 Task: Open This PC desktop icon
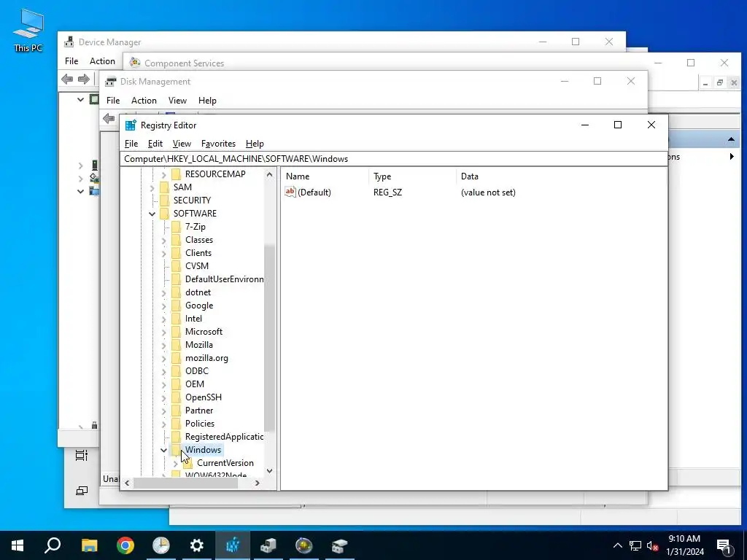pos(28,30)
